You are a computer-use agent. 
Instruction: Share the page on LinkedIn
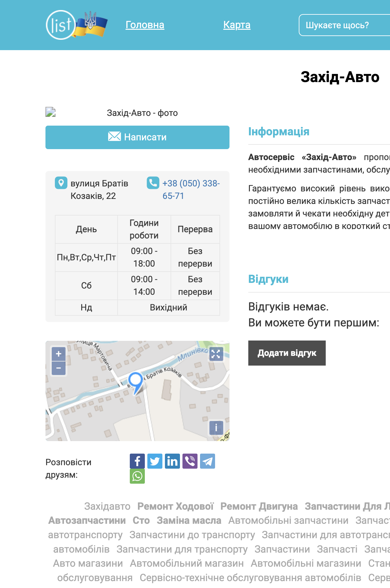(x=172, y=461)
